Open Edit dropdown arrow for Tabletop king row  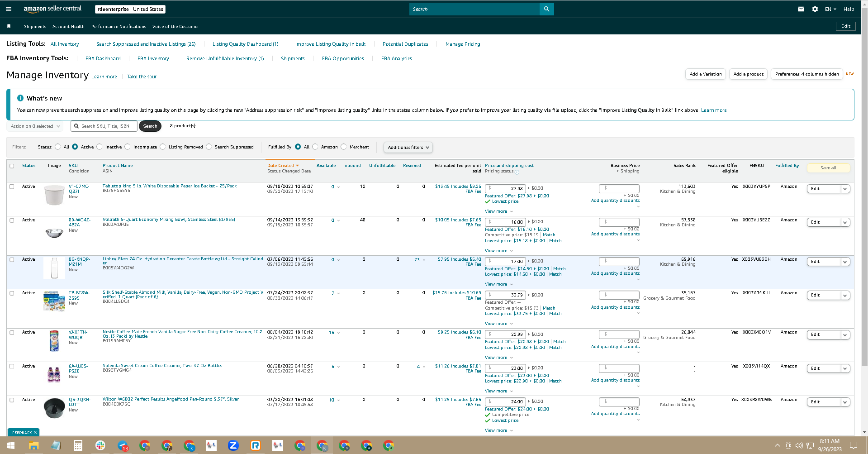pyautogui.click(x=845, y=189)
